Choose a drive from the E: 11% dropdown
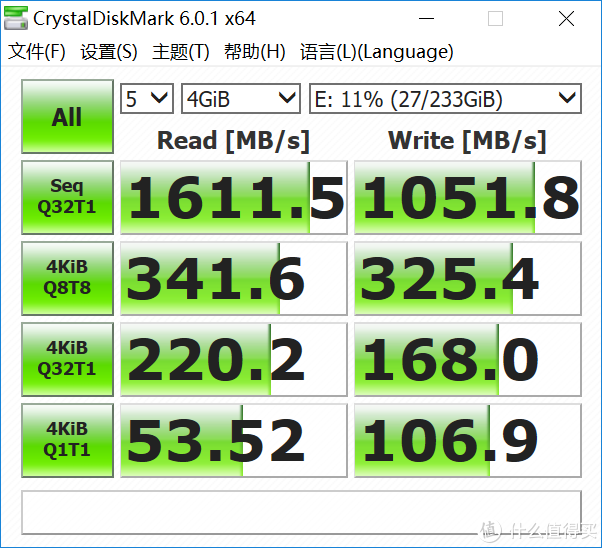 [x=444, y=99]
